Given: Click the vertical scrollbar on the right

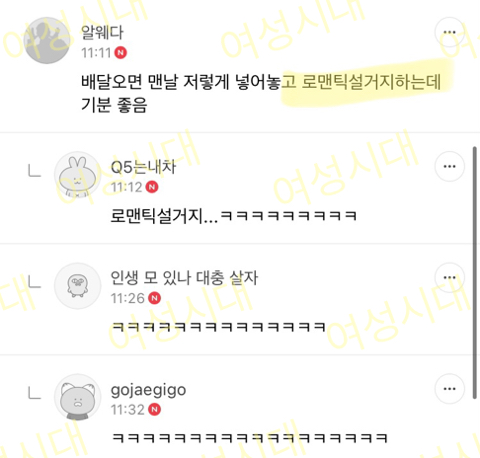Looking at the screenshot, I should (x=475, y=273).
